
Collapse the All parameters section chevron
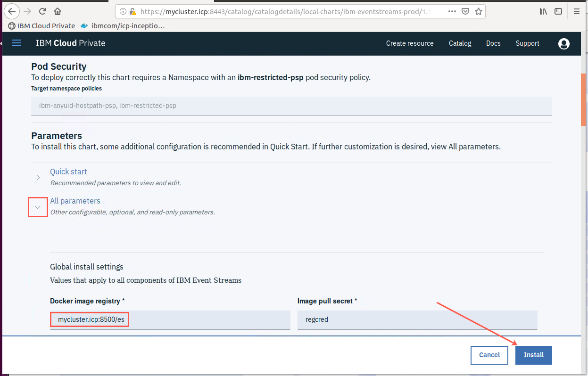coord(38,207)
